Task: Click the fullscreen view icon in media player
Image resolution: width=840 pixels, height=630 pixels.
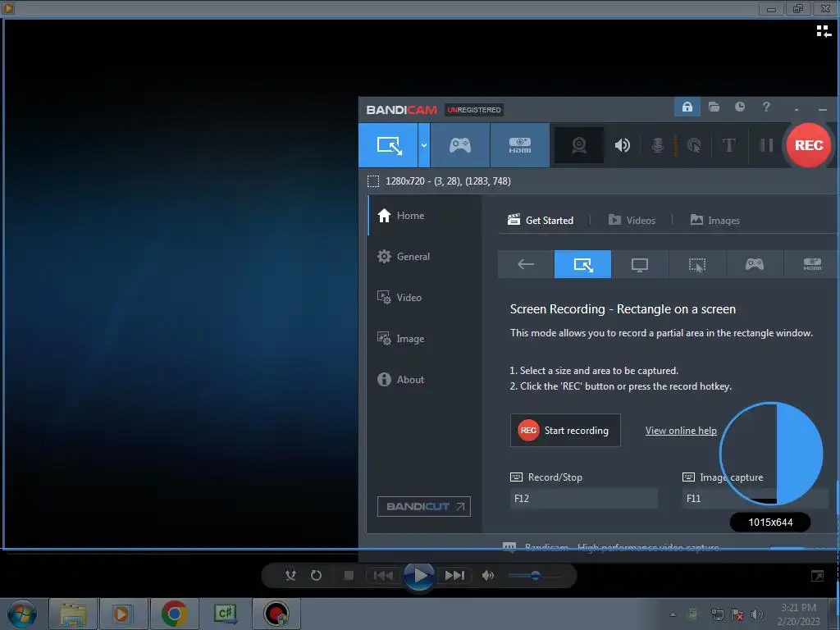Action: [x=817, y=576]
